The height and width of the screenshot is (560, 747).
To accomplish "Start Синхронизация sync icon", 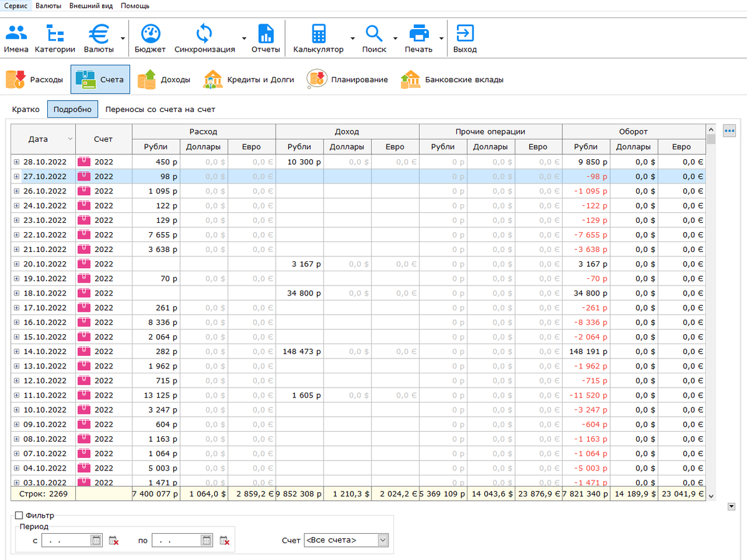I will (x=205, y=39).
